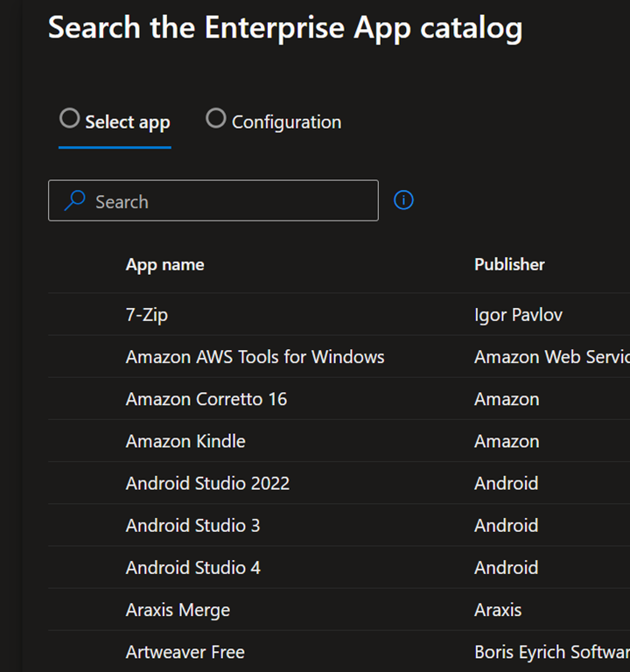Select the Configuration step indicator circle

(x=215, y=118)
